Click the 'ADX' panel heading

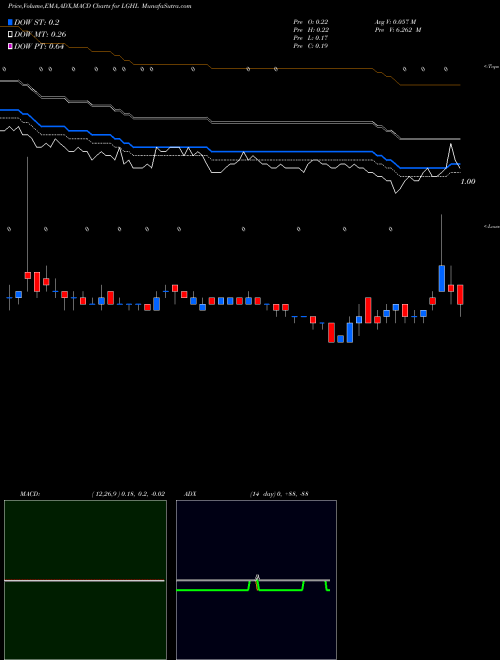point(190,494)
